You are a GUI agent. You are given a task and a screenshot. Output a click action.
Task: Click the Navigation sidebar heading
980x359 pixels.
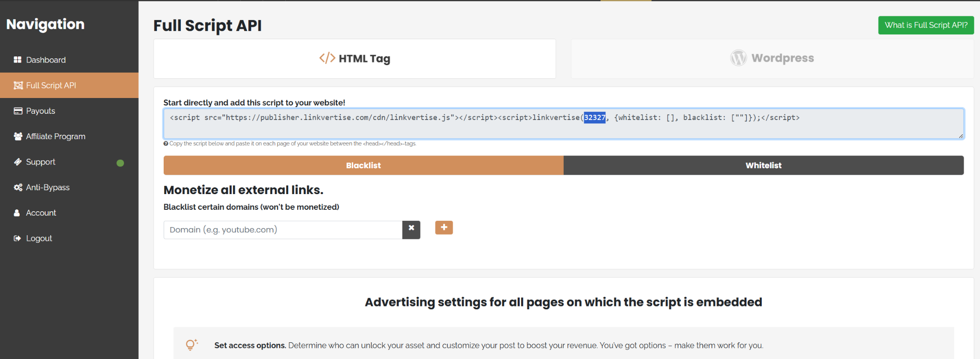pyautogui.click(x=45, y=24)
